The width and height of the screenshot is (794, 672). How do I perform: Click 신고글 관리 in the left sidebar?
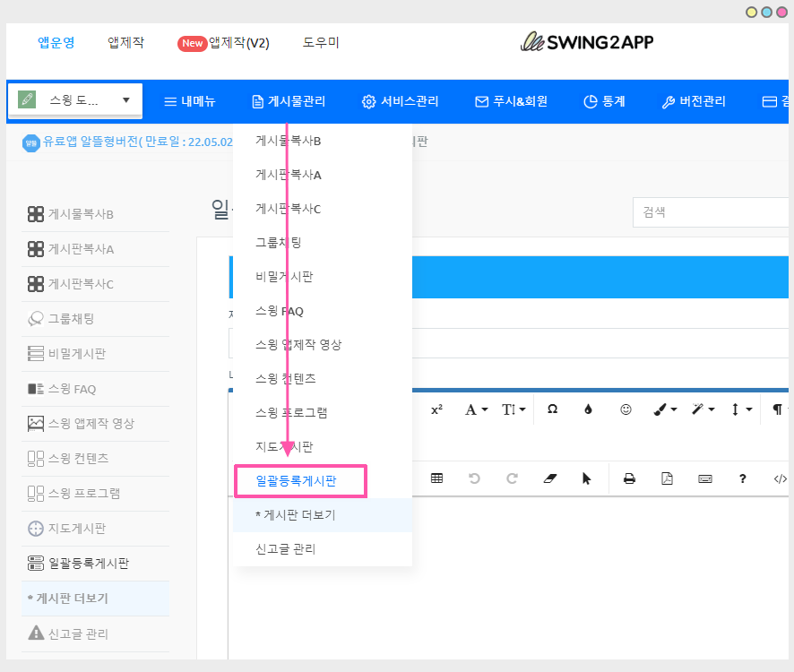[78, 633]
